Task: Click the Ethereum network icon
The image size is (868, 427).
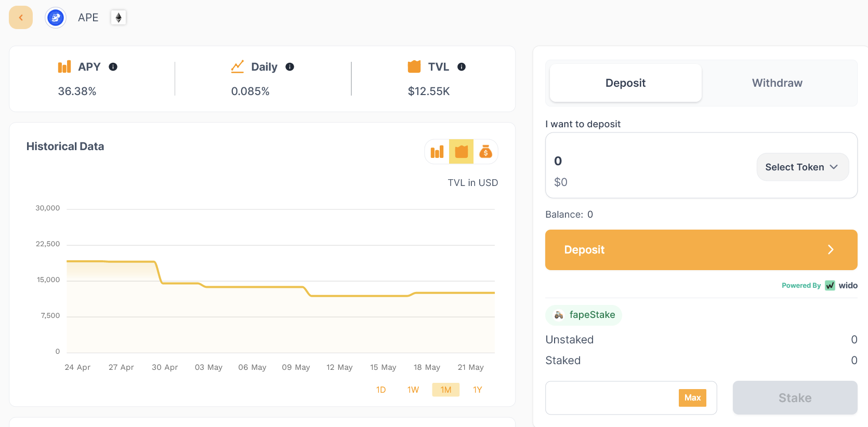Action: (x=119, y=18)
